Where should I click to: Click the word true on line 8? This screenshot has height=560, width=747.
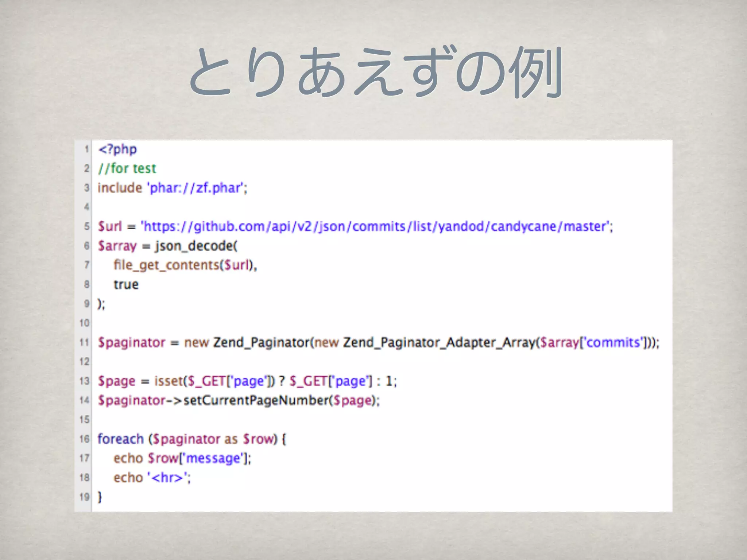click(x=126, y=284)
